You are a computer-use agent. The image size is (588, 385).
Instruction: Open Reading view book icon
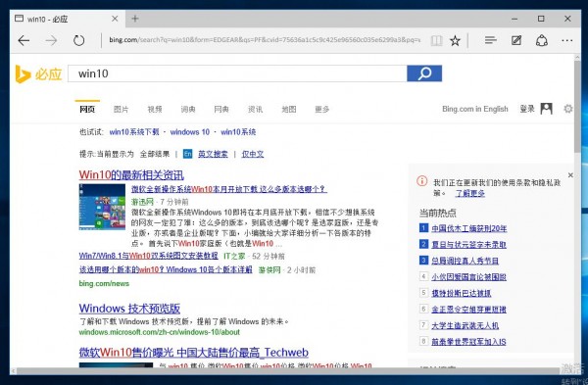coord(436,40)
